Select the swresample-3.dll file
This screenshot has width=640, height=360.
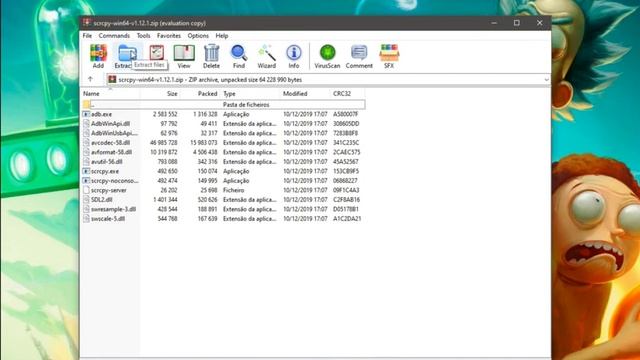click(x=113, y=209)
